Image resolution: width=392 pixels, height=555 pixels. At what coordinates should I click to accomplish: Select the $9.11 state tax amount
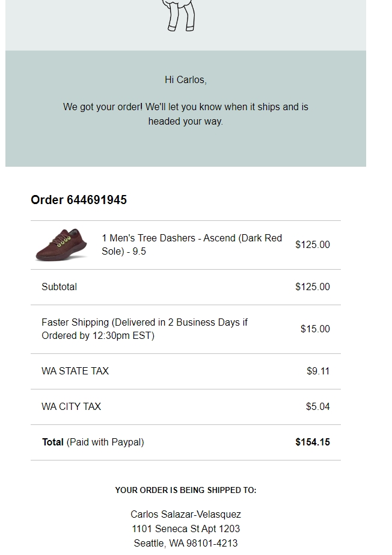[318, 371]
